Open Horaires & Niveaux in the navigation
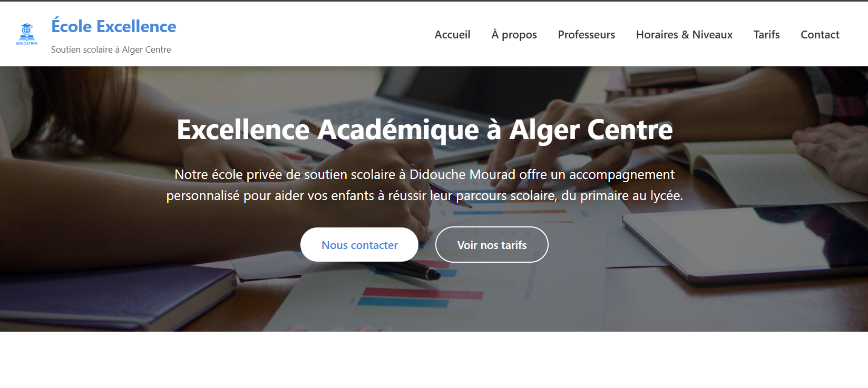Image resolution: width=868 pixels, height=388 pixels. tap(684, 35)
